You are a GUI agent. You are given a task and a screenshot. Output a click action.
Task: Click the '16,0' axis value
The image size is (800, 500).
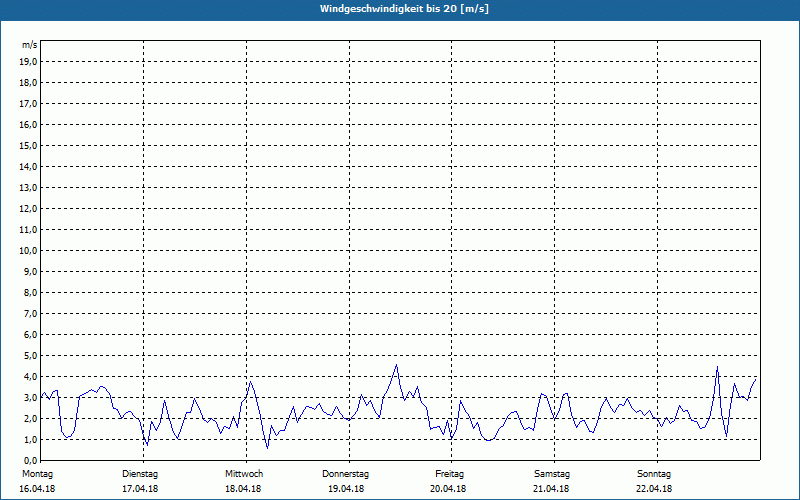(x=28, y=124)
